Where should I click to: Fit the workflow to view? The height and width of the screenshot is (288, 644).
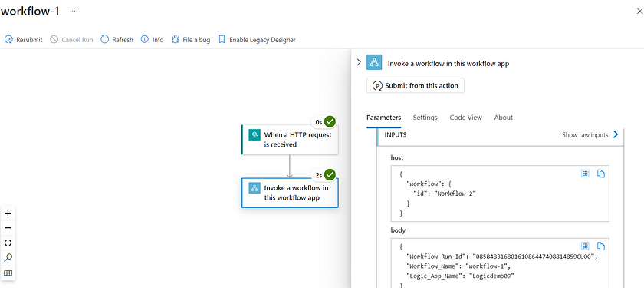(x=8, y=243)
